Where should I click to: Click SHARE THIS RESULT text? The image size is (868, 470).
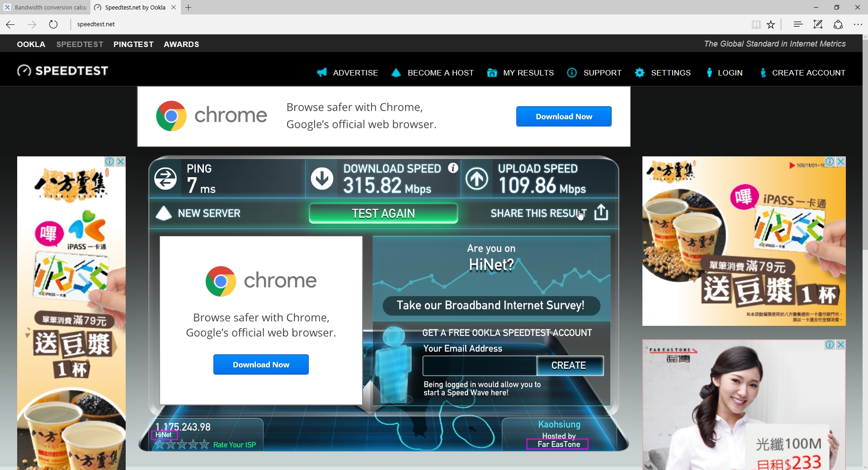point(539,213)
